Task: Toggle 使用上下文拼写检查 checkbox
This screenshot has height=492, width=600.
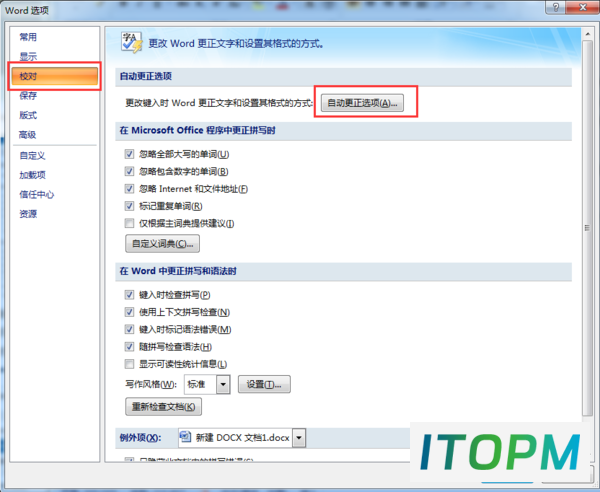Action: pyautogui.click(x=129, y=312)
